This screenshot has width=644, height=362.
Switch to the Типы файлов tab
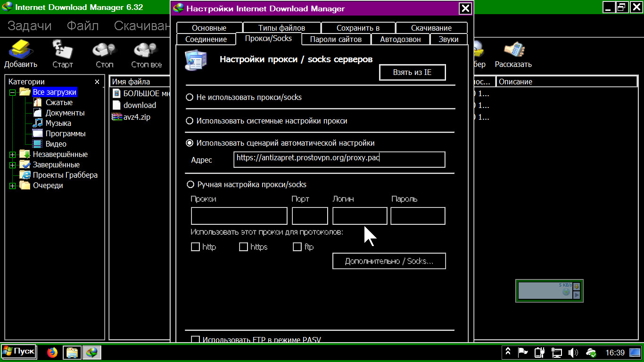point(281,28)
